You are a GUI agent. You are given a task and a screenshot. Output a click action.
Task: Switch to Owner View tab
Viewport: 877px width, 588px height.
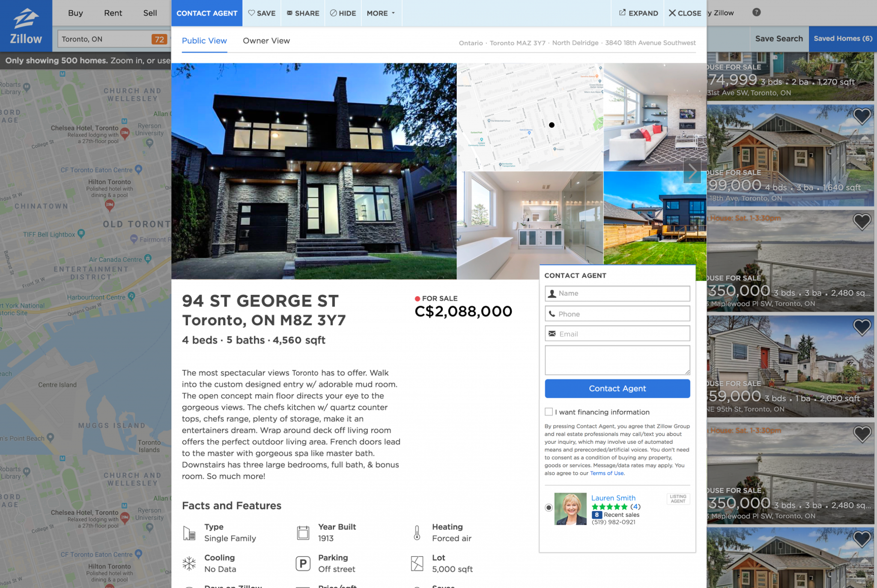pos(266,41)
